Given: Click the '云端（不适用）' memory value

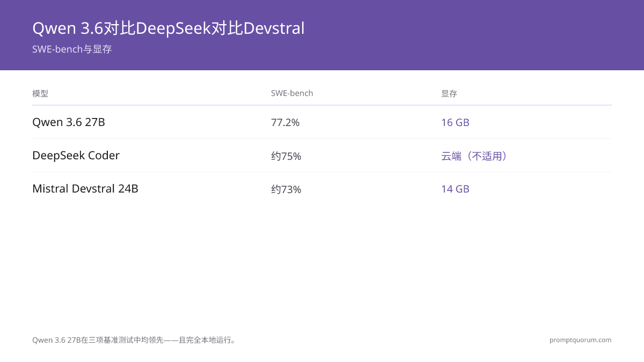Looking at the screenshot, I should [474, 156].
